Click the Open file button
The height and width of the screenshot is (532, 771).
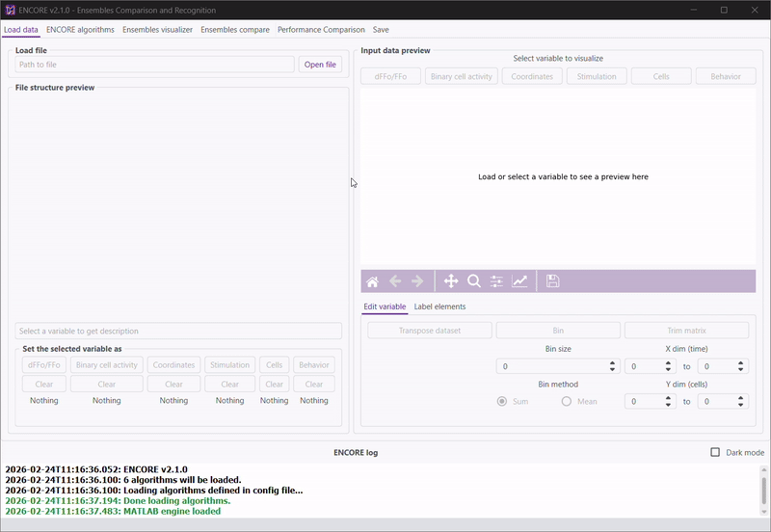(x=320, y=65)
